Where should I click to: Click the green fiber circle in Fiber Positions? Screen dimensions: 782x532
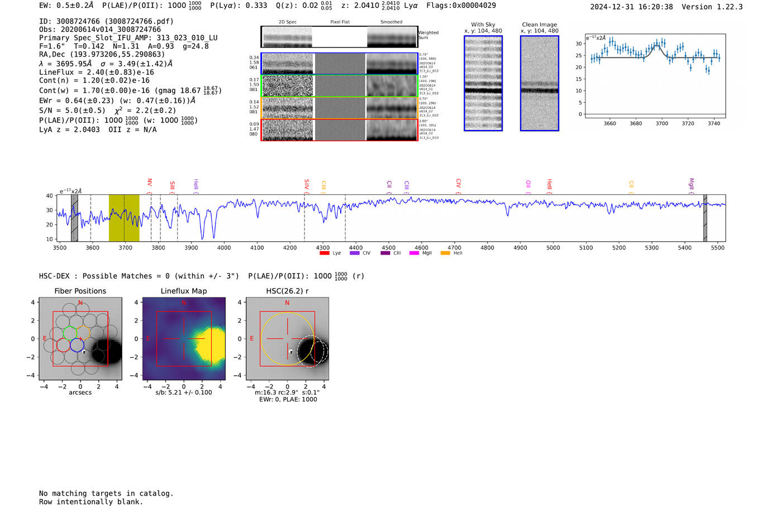point(70,333)
